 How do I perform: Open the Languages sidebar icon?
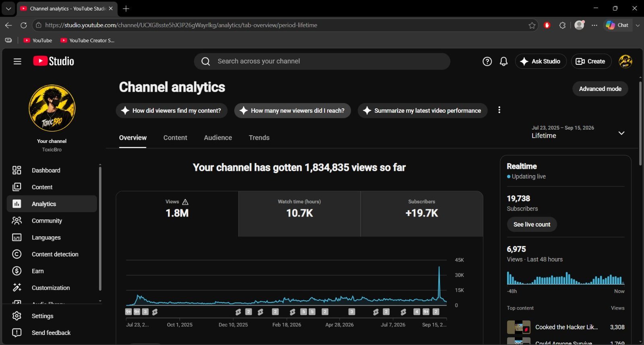[x=17, y=238]
